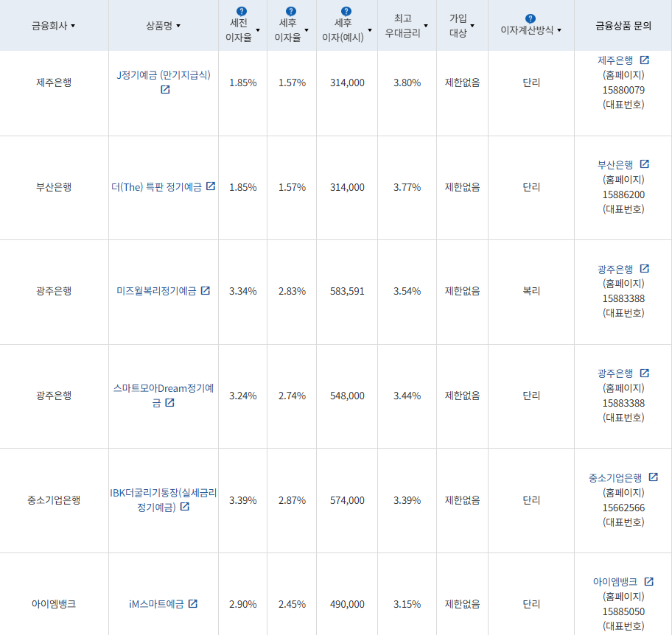Click external-link icon beside 미즈월복리정기예금
Screen dimensions: 672x635
[206, 290]
